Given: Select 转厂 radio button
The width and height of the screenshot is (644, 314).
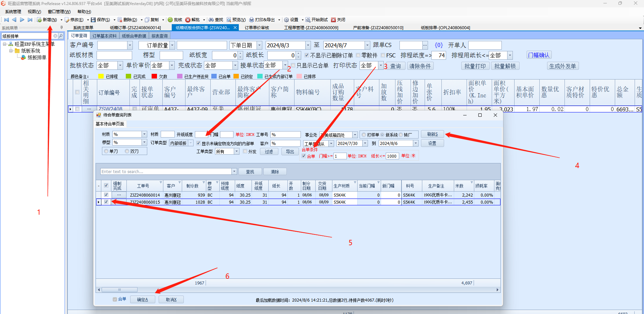Looking at the screenshot, I should coord(401,135).
